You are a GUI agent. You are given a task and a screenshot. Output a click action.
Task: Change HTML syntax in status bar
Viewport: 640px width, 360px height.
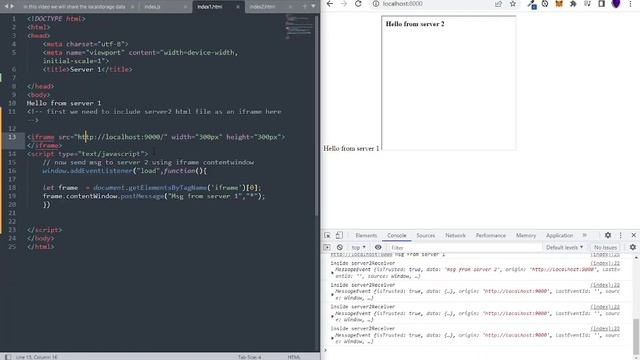tap(293, 357)
